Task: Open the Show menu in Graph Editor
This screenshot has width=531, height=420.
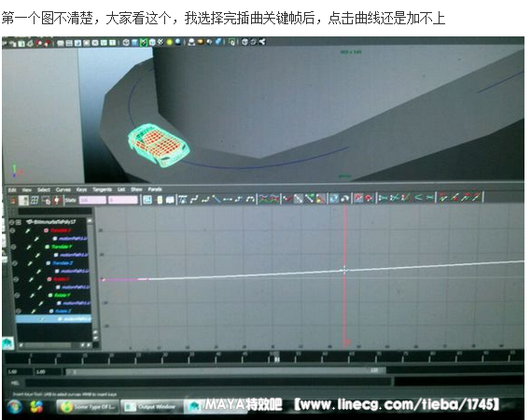Action: coord(136,189)
